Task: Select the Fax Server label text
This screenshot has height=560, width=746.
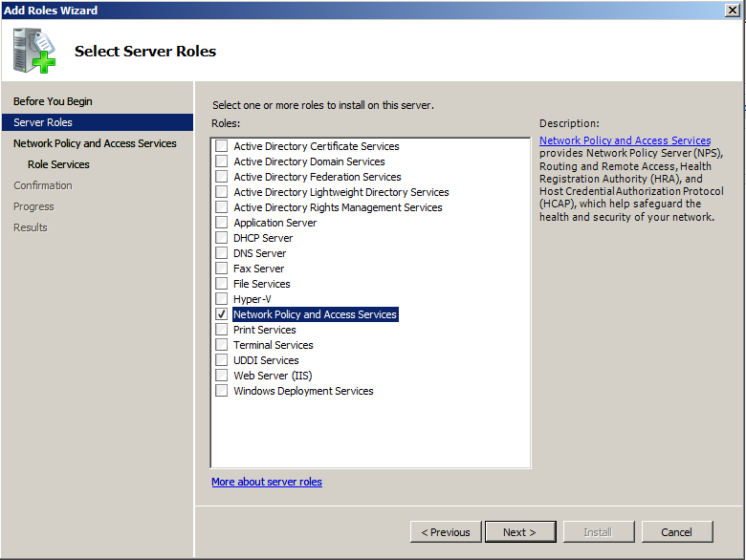Action: (259, 269)
